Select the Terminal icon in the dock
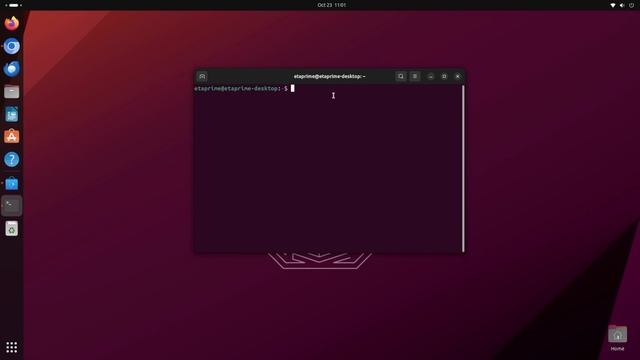This screenshot has height=360, width=640. pyautogui.click(x=11, y=206)
